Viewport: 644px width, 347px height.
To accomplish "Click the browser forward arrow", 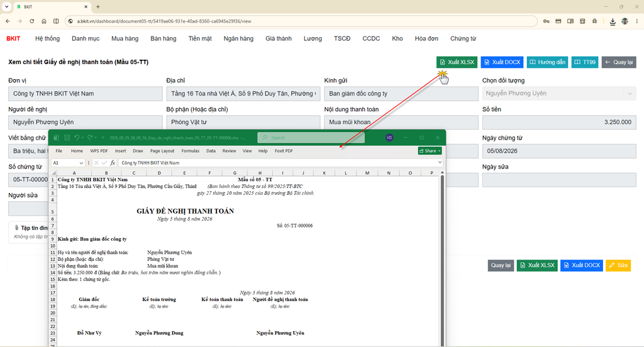I will click(x=19, y=21).
